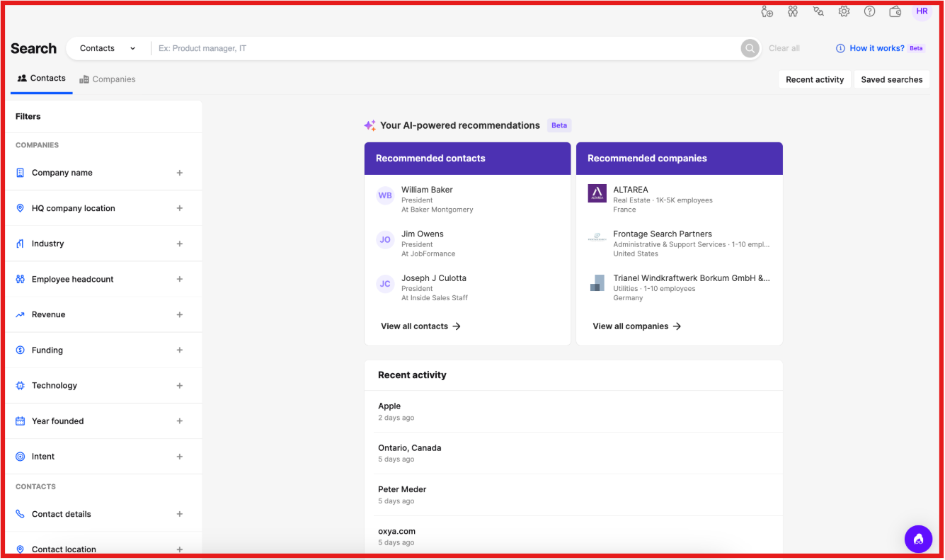
Task: Expand the Employee headcount filter
Action: click(180, 279)
